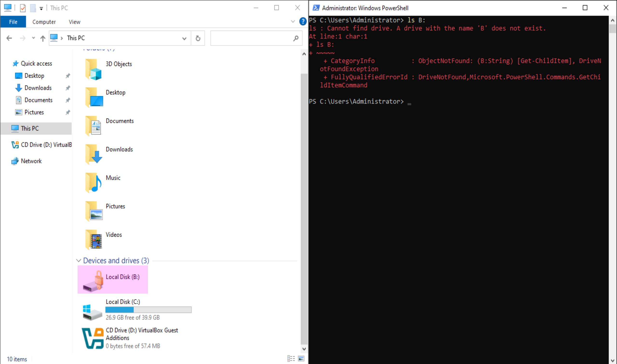Image resolution: width=617 pixels, height=364 pixels.
Task: Go back with the Back arrow
Action: 9,38
